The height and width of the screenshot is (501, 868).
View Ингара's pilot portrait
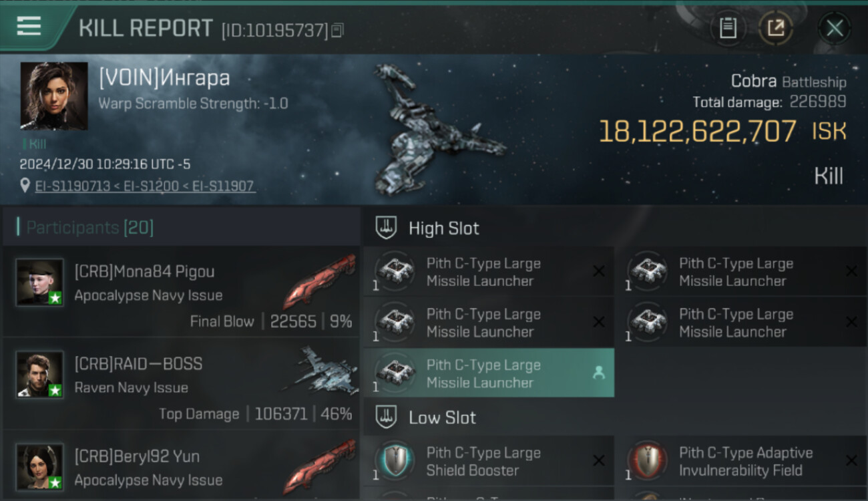click(x=54, y=96)
